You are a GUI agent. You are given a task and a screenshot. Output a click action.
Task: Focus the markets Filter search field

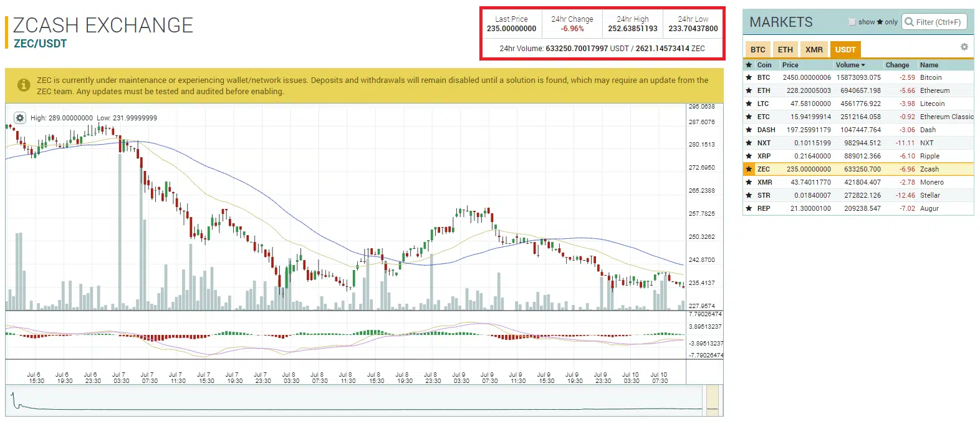coord(934,22)
